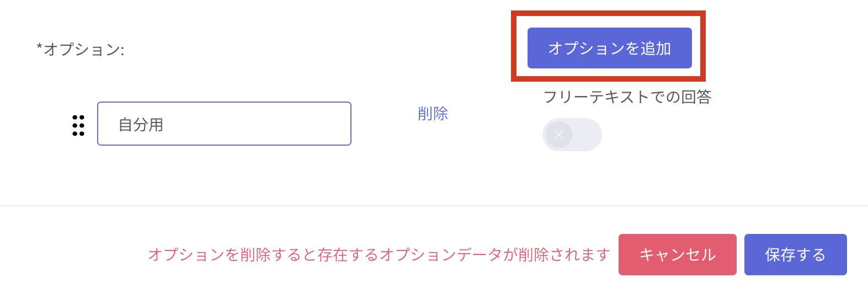This screenshot has height=304, width=868.
Task: Select the 削除 link next to the input
Action: tap(433, 114)
